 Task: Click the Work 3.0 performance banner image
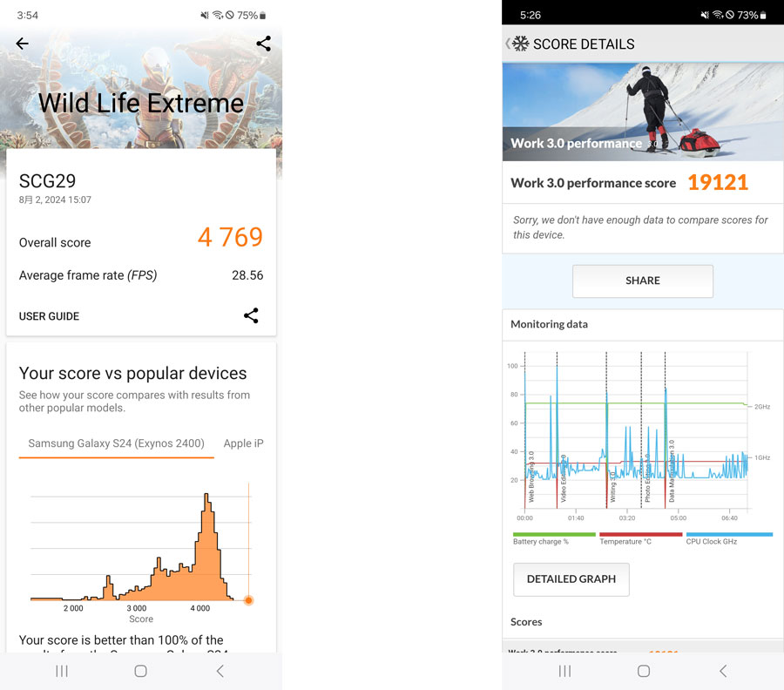pyautogui.click(x=643, y=112)
